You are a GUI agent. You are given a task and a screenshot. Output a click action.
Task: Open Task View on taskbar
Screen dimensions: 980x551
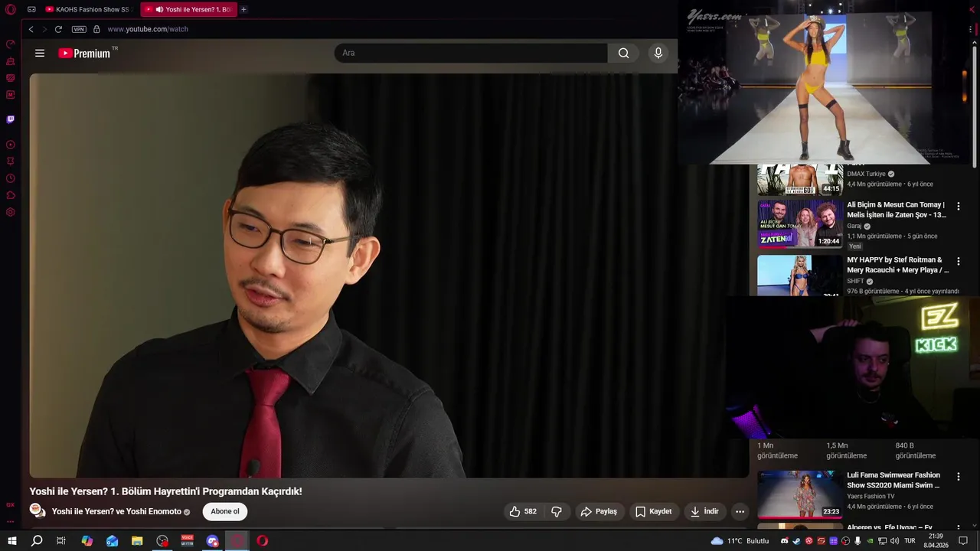tap(61, 541)
